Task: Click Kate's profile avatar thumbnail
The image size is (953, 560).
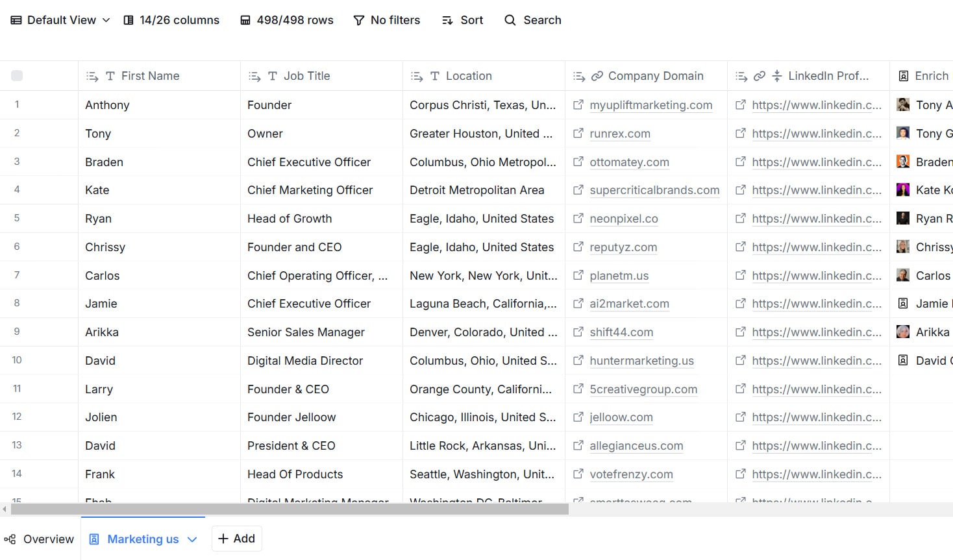Action: pyautogui.click(x=903, y=189)
